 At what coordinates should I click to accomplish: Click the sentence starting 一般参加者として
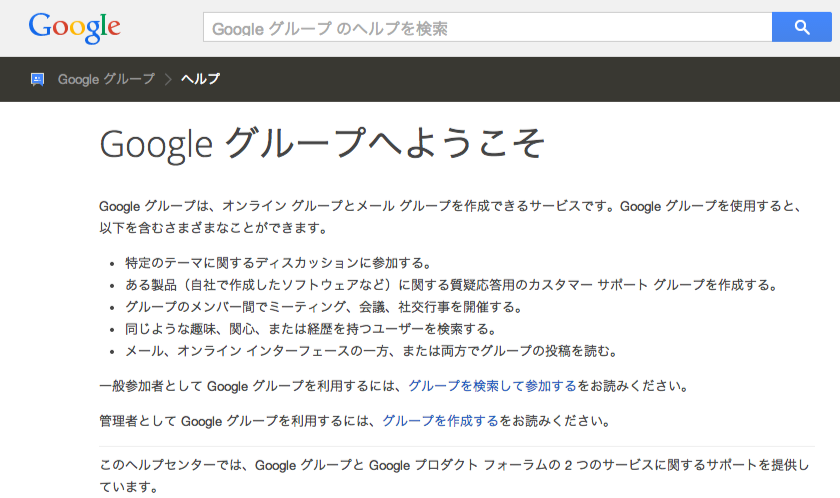394,386
